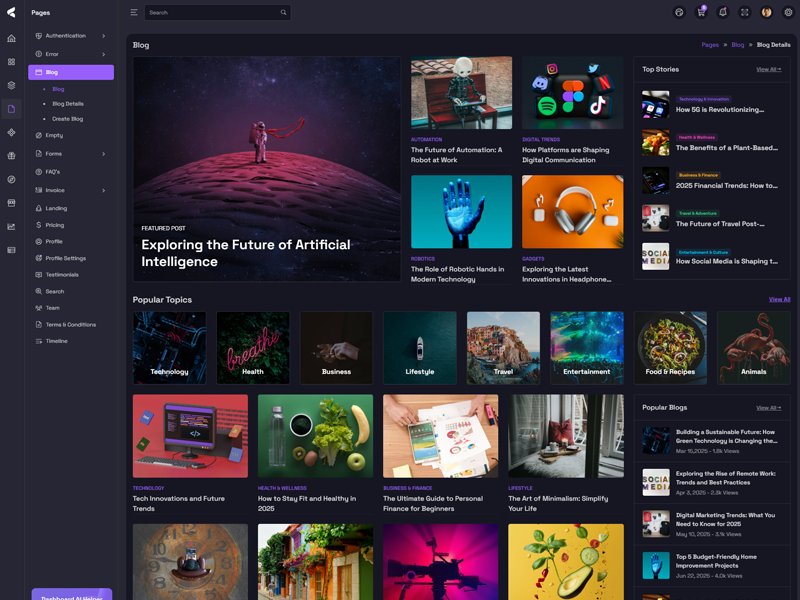Click View All in Top Stories
800x600 pixels.
click(768, 70)
